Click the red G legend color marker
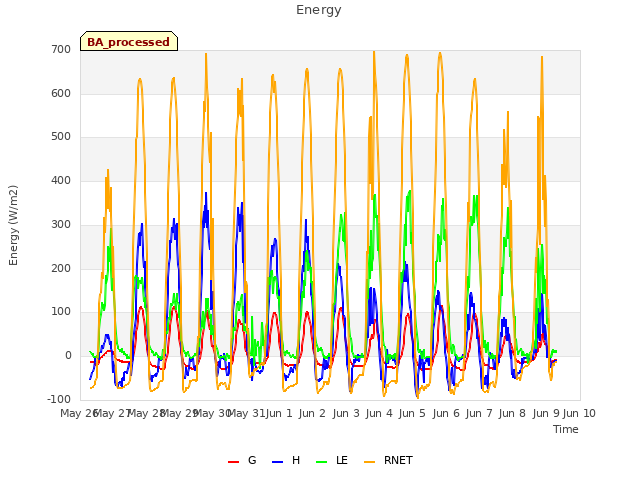This screenshot has height=480, width=640. coord(233,462)
